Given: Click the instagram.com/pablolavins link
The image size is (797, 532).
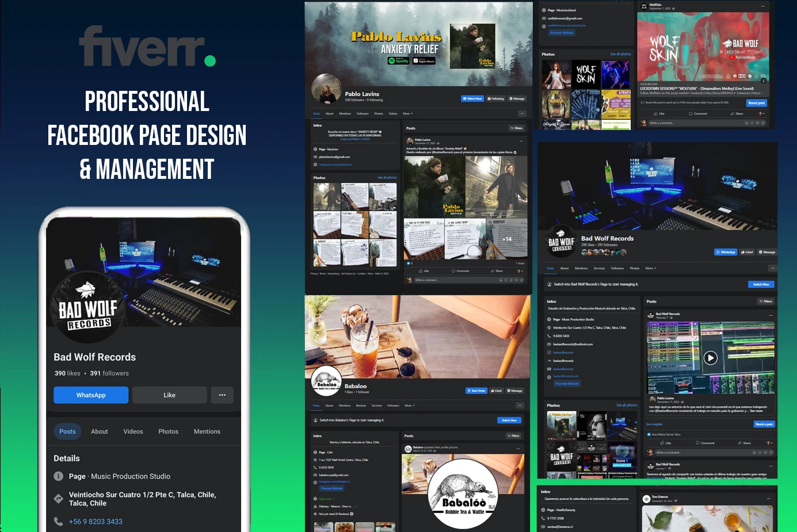Looking at the screenshot, I should (335, 164).
